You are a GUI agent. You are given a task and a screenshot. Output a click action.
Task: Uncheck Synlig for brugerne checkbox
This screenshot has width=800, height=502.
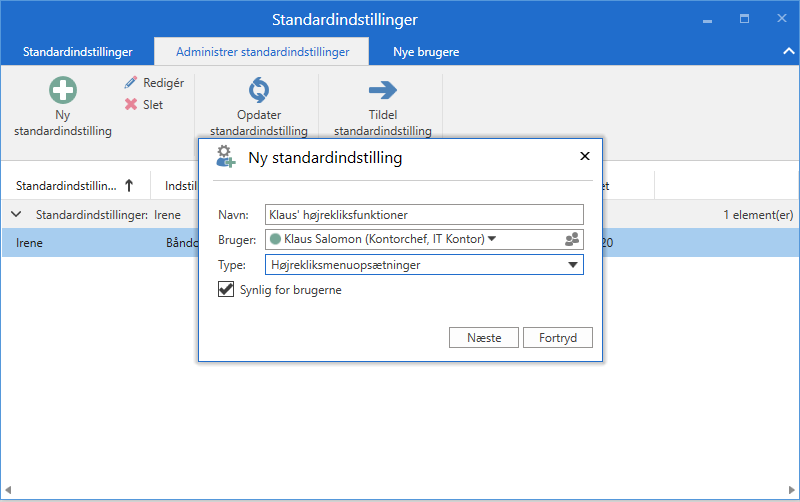pos(226,290)
